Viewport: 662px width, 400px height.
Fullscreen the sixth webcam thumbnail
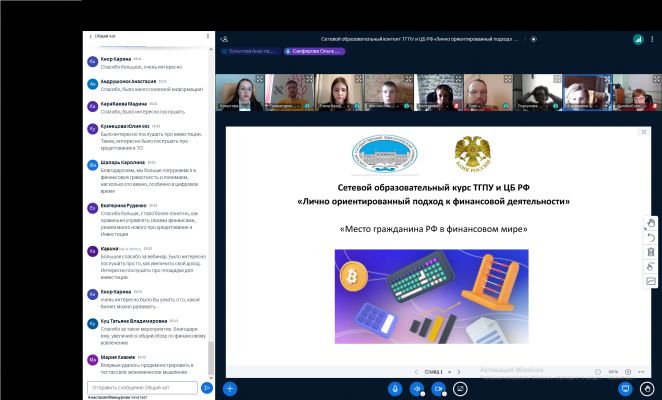[x=507, y=79]
